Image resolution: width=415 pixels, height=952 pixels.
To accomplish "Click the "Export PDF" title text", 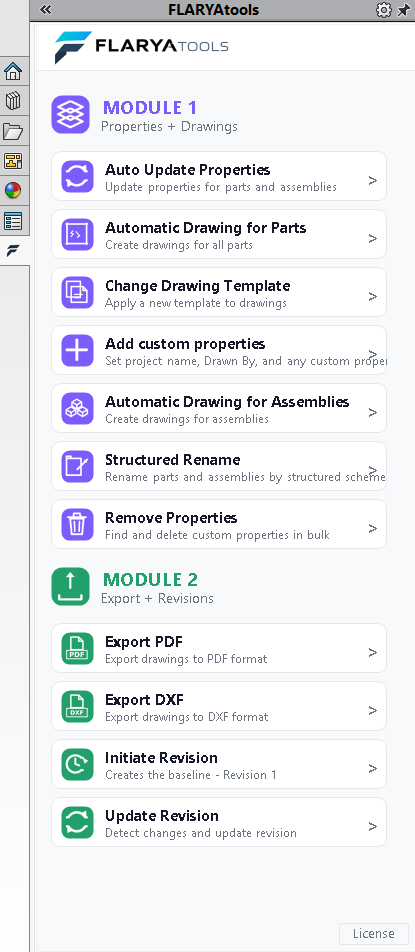I will [144, 642].
